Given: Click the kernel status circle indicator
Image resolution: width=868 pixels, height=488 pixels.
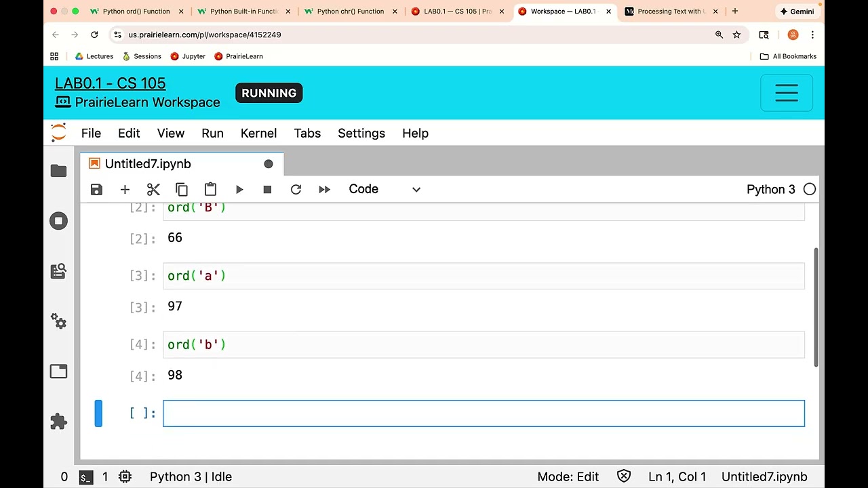Looking at the screenshot, I should pos(810,189).
